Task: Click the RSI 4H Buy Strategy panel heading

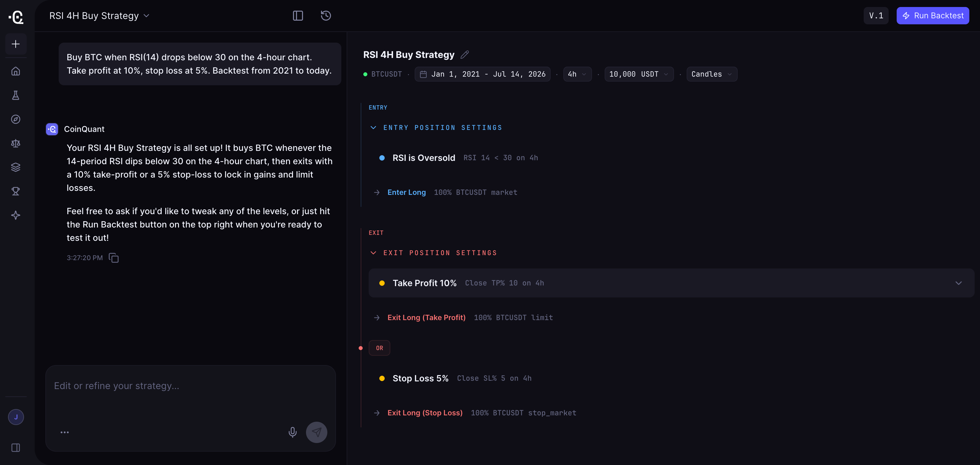Action: tap(409, 55)
